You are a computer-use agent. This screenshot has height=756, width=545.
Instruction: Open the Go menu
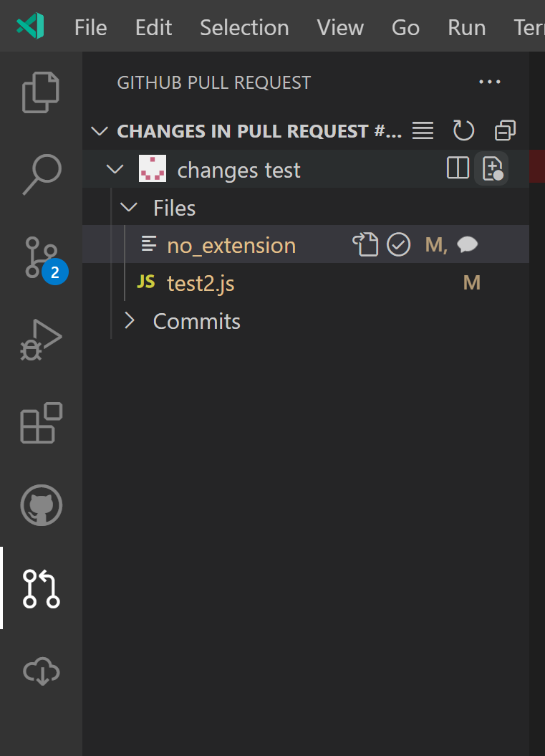405,27
